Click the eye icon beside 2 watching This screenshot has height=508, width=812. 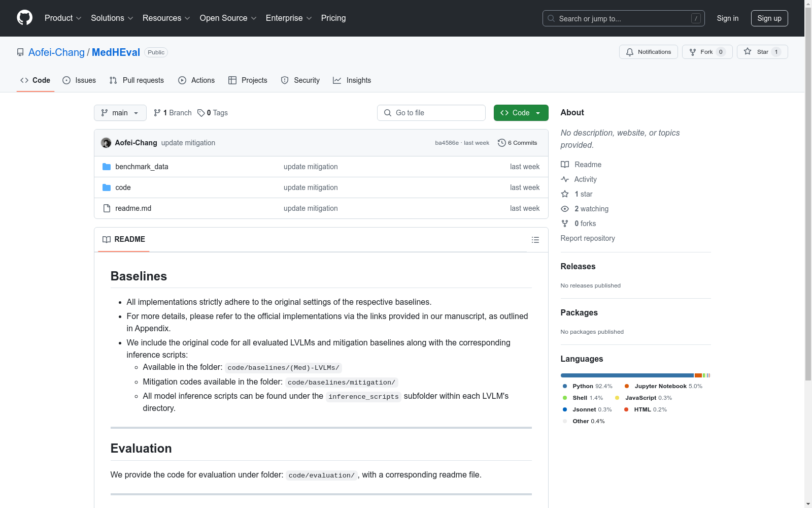click(565, 209)
